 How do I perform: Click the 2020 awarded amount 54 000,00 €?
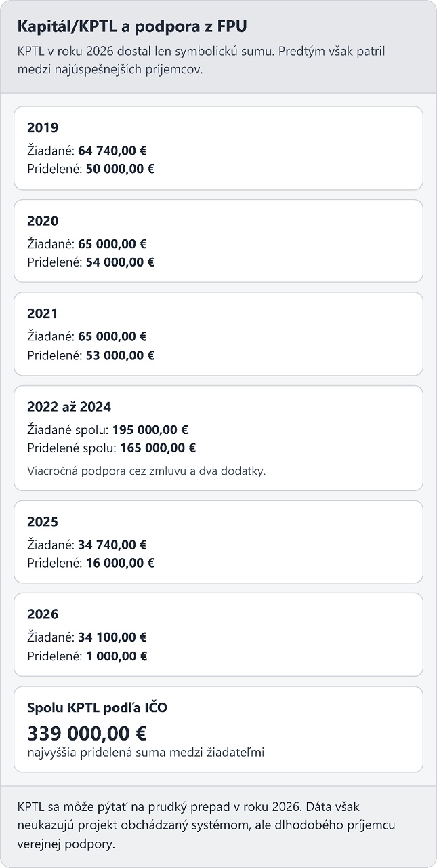click(120, 262)
